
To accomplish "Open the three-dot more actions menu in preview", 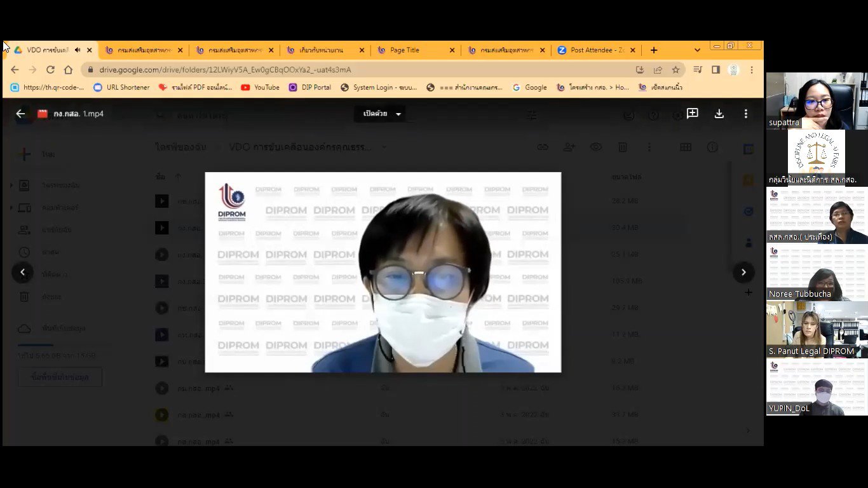I will [x=746, y=114].
